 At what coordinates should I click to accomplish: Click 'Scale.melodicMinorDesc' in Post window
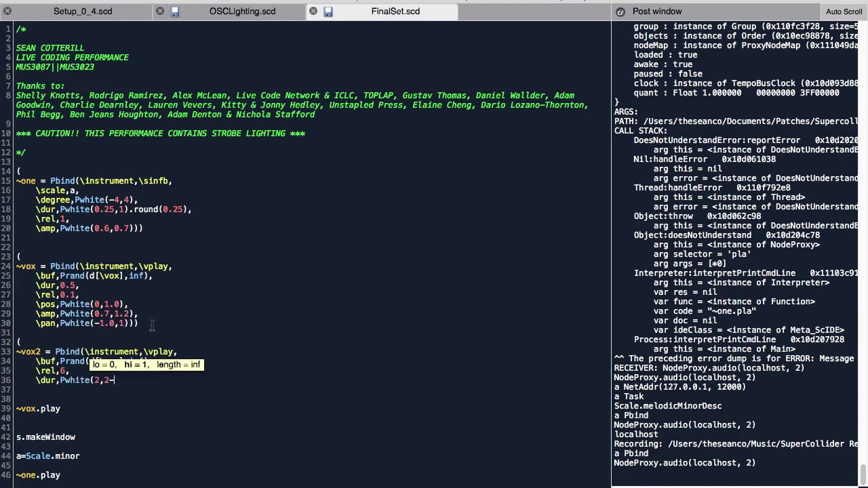click(668, 406)
